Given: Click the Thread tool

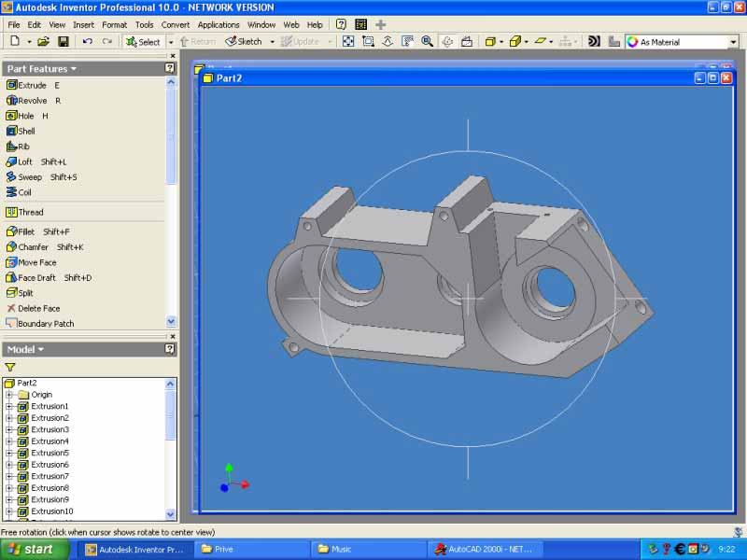Looking at the screenshot, I should click(x=24, y=212).
